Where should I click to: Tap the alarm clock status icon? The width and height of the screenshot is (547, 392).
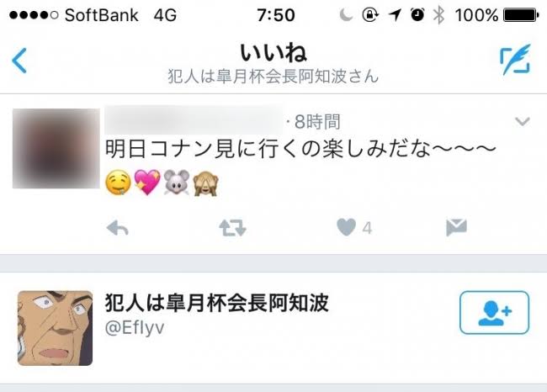point(417,14)
